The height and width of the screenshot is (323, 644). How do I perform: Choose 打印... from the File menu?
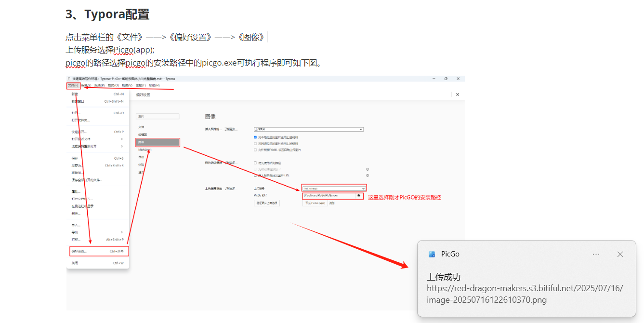click(x=98, y=239)
